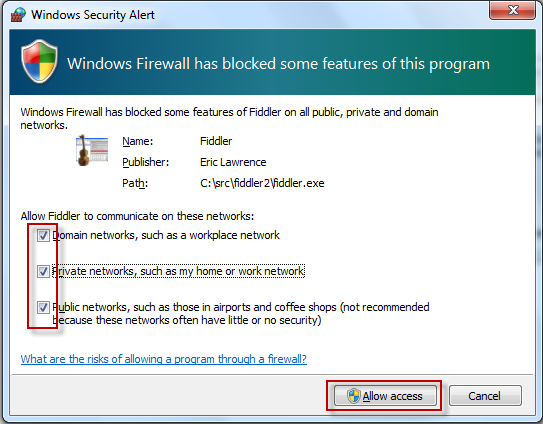Toggle the Private networks checkbox
The height and width of the screenshot is (424, 543).
[43, 271]
